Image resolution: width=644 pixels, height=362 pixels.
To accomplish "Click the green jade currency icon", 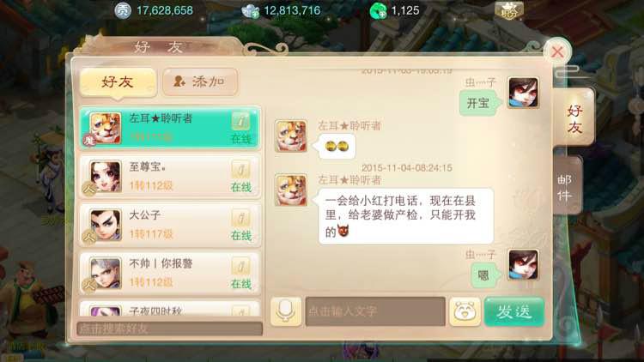I will click(x=379, y=10).
